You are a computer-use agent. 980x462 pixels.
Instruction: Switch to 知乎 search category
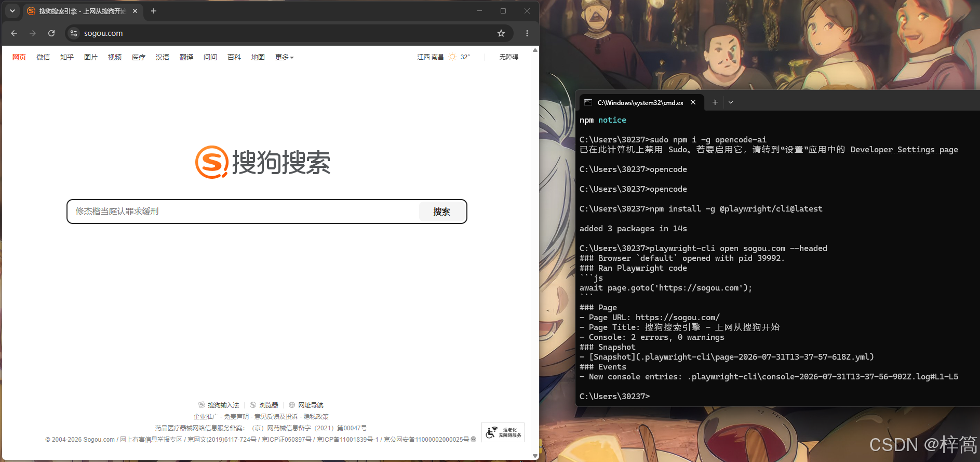point(67,57)
